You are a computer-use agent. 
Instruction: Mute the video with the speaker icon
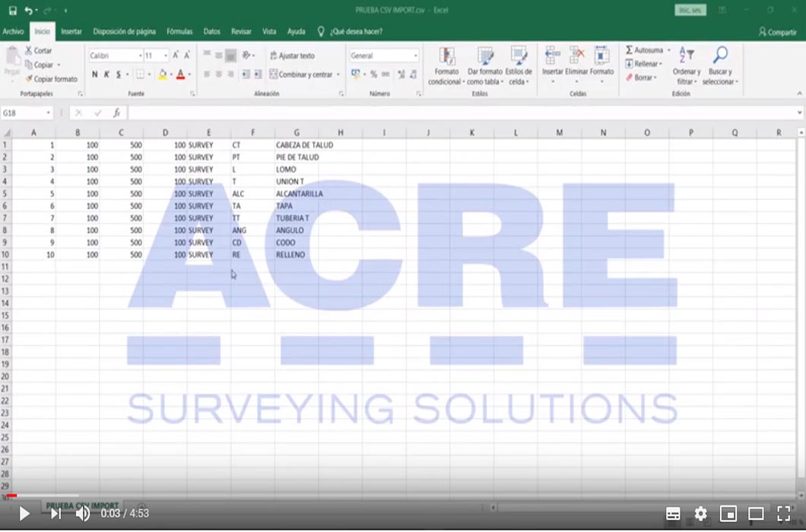coord(82,513)
